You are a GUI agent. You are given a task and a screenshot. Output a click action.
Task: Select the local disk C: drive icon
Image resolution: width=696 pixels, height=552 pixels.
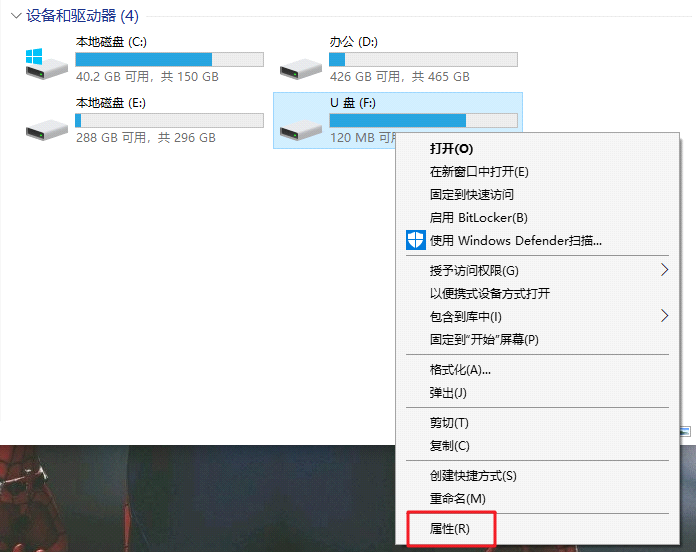coord(47,64)
